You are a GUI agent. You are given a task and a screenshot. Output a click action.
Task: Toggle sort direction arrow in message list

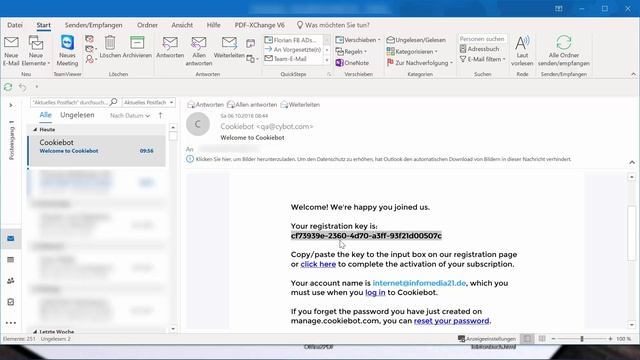(160, 116)
